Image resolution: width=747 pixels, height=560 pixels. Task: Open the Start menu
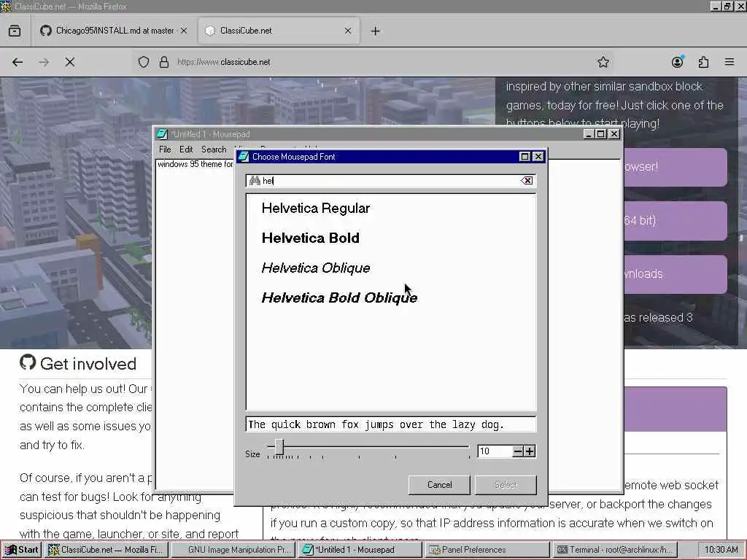coord(22,550)
